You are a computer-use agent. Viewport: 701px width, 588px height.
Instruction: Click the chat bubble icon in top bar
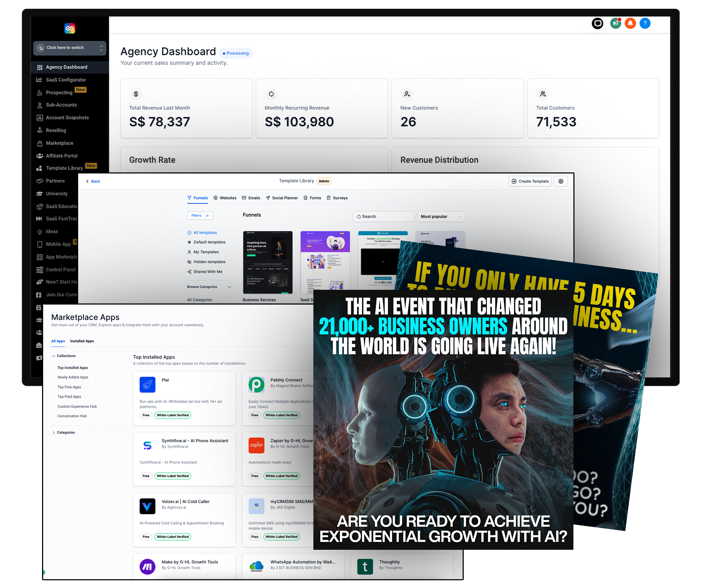[x=597, y=23]
